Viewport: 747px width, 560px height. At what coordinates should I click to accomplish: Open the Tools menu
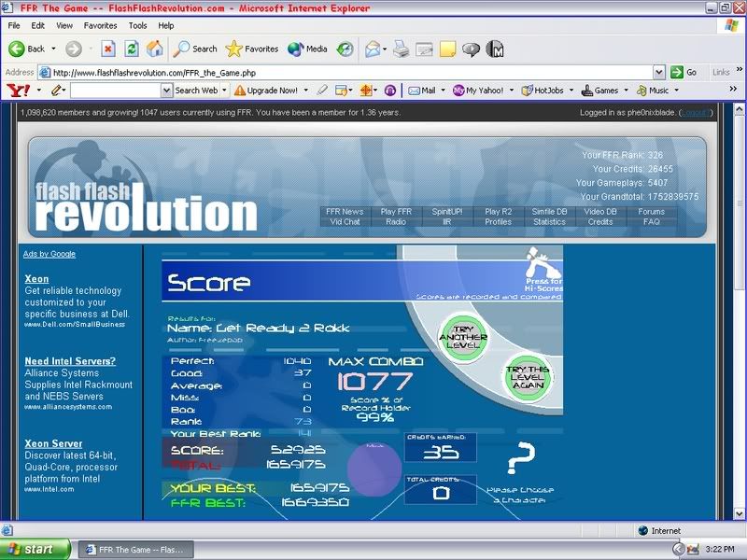(138, 26)
